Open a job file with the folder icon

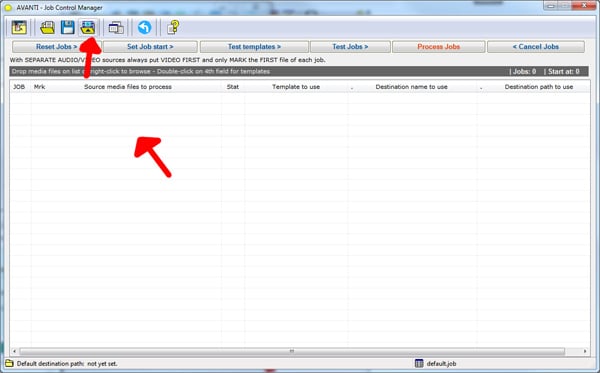coord(48,28)
